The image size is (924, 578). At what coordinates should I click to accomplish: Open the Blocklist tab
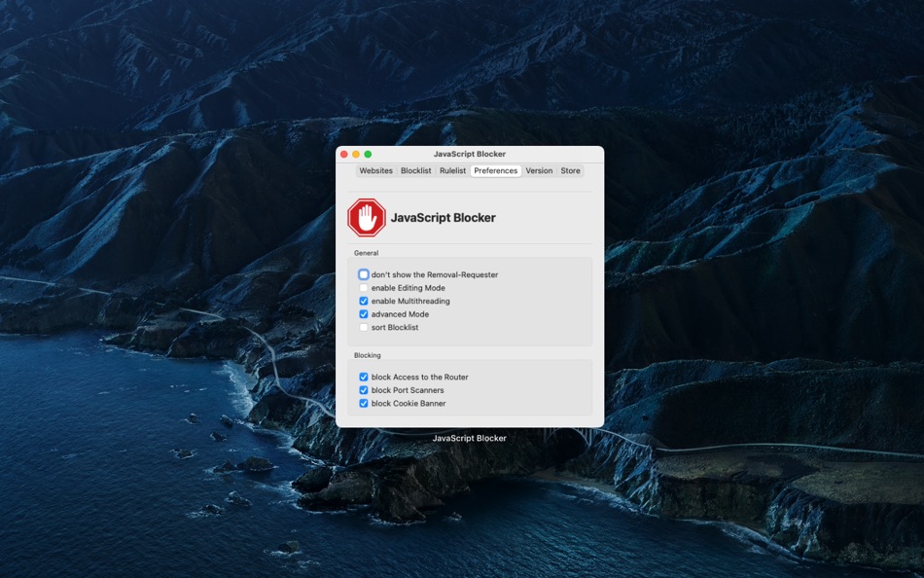pos(416,170)
